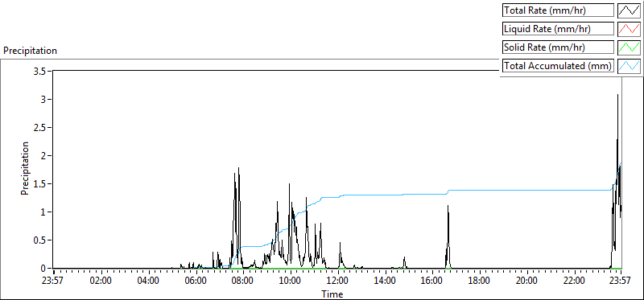Viewport: 644px width, 300px height.
Task: Click the Precipitation graph caption above the plot
Action: [30, 51]
